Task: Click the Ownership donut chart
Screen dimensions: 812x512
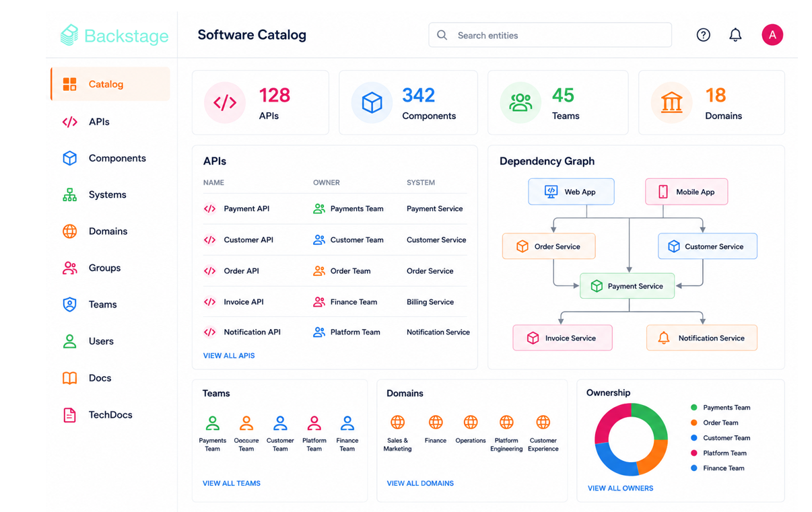Action: click(x=631, y=439)
